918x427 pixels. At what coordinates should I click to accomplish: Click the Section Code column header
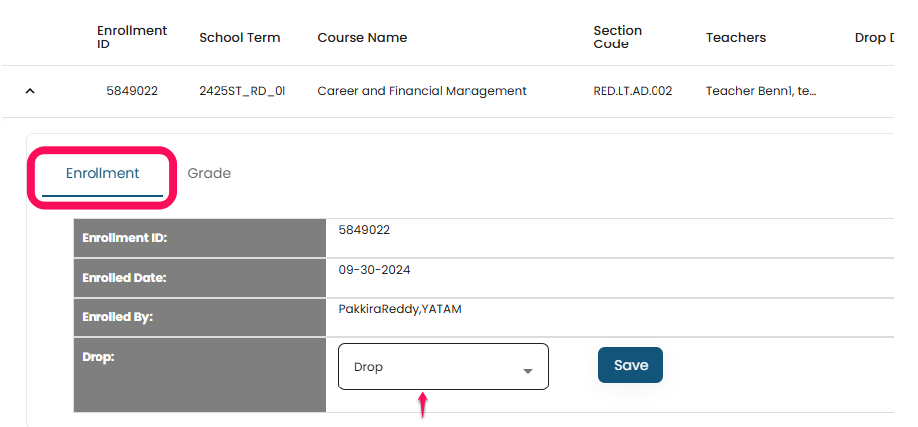click(617, 38)
